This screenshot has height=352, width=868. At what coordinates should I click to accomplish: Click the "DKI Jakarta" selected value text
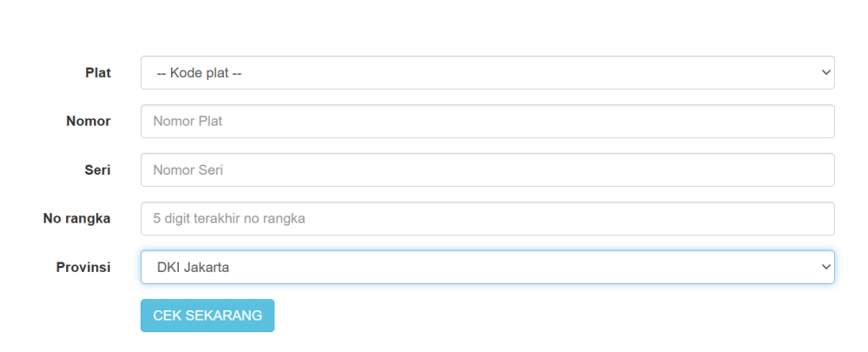(193, 268)
